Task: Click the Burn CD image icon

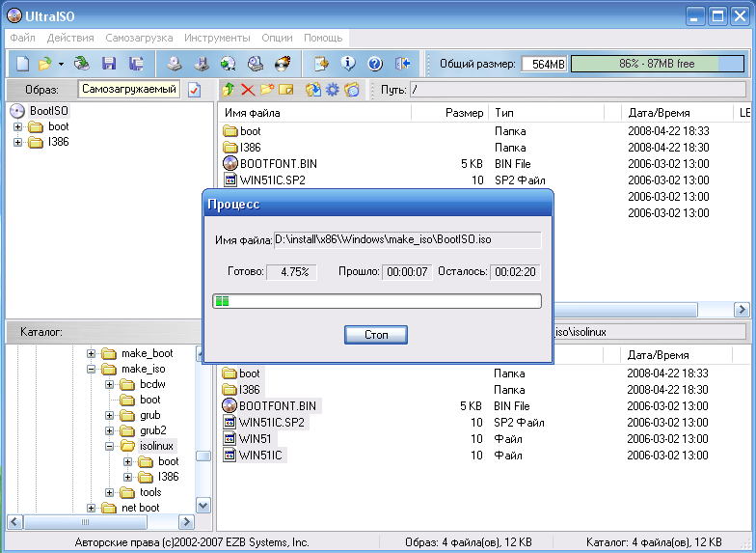Action: point(283,64)
